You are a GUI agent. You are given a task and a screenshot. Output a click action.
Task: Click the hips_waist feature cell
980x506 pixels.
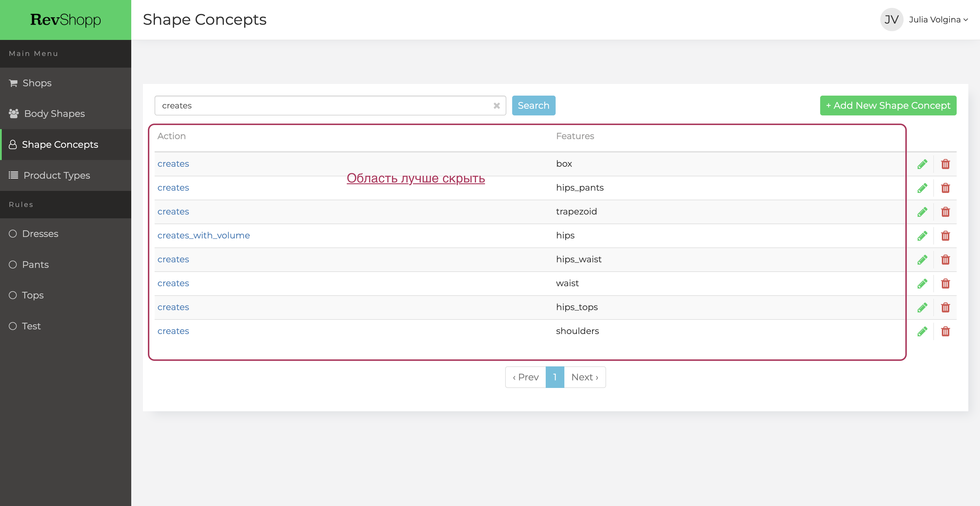pos(579,260)
